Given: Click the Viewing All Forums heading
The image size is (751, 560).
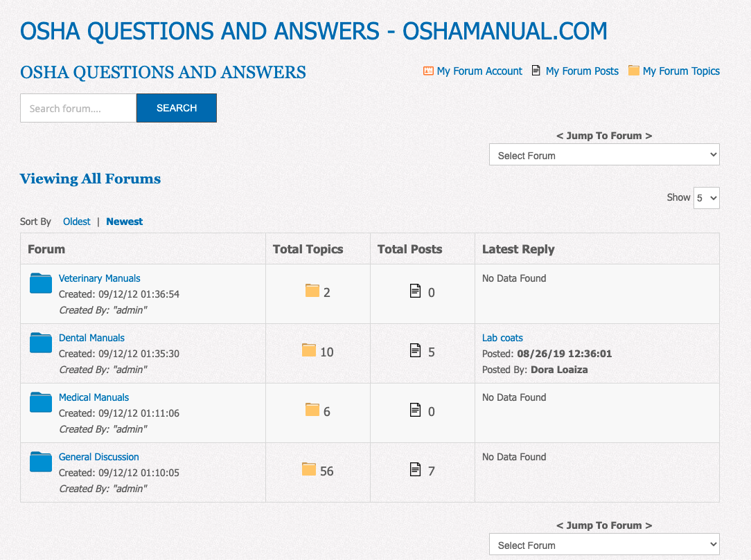Looking at the screenshot, I should [90, 179].
